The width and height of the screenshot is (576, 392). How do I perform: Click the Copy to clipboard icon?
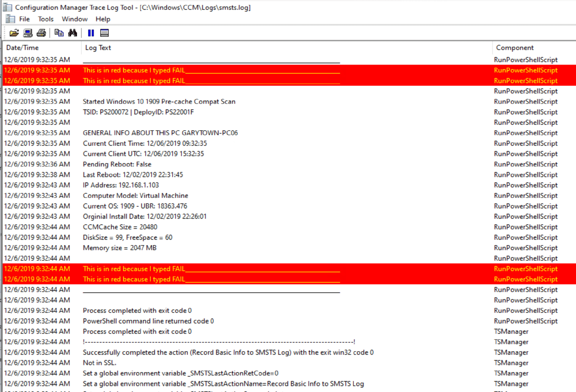[x=59, y=33]
